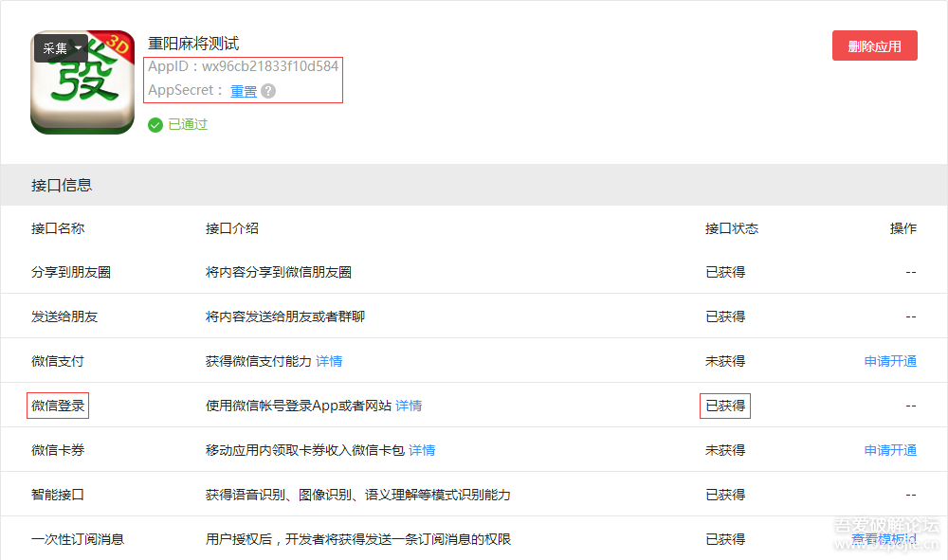Click the 重置 AppSecret link
948x560 pixels.
(x=244, y=91)
